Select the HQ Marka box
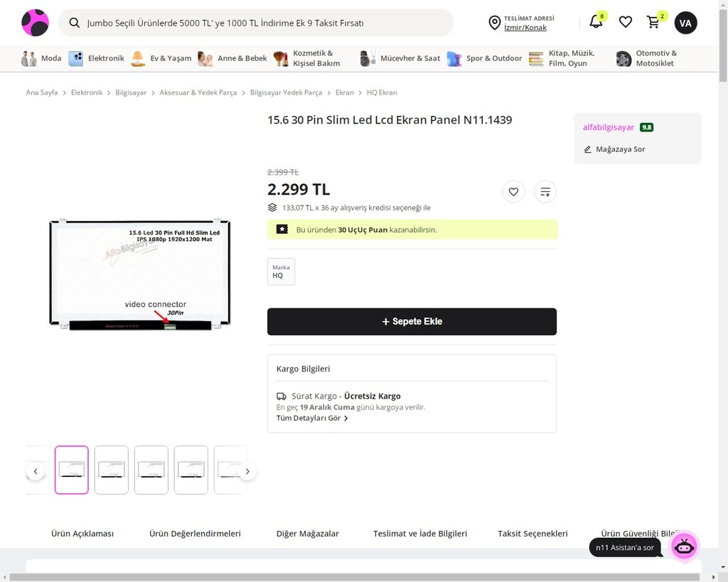 281,271
